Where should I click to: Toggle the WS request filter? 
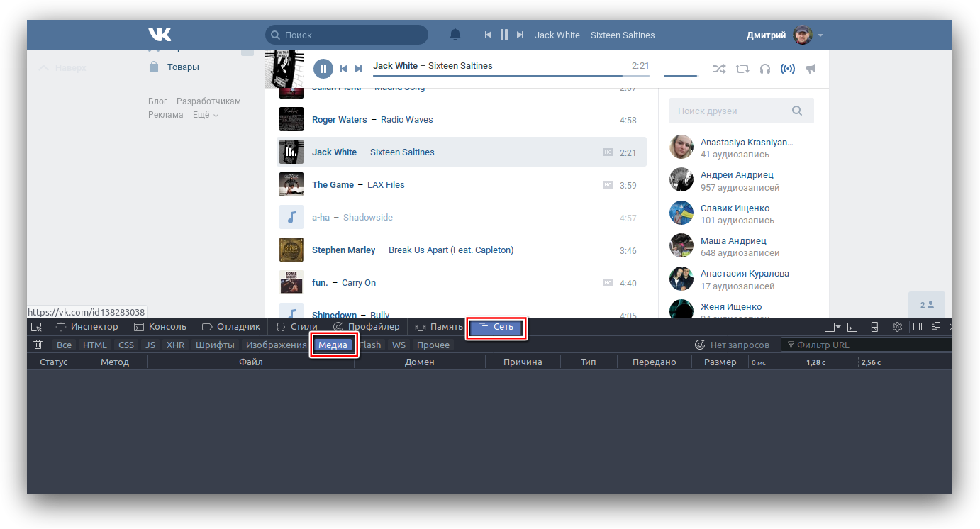399,345
